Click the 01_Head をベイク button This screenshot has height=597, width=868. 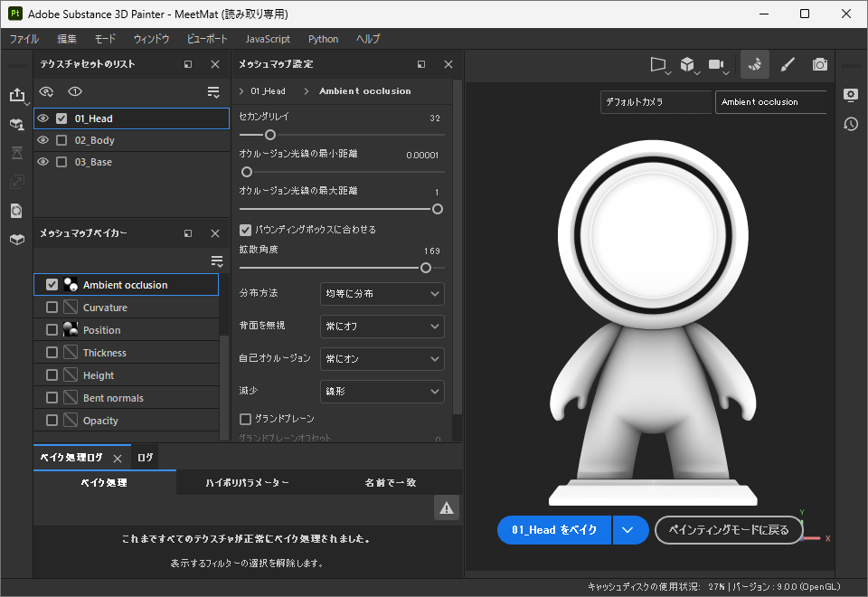tap(554, 529)
